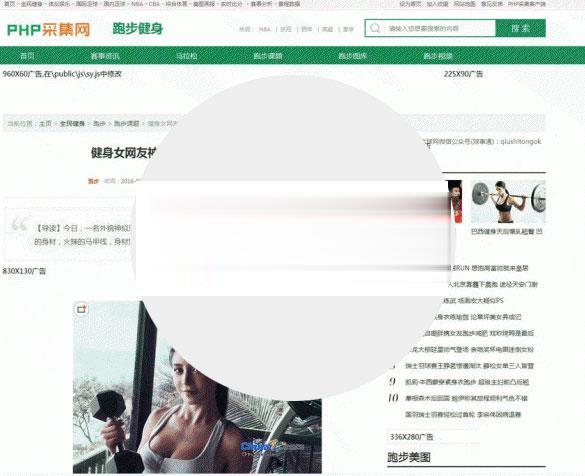Open 赛事资讯 in the green navigation bar
The image size is (585, 476).
[x=105, y=56]
